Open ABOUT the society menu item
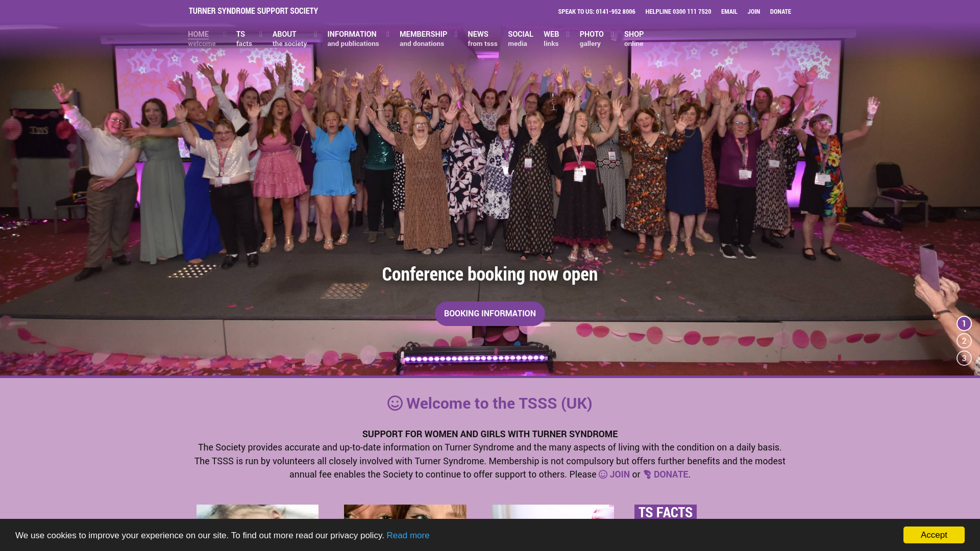This screenshot has width=980, height=551. 289,39
